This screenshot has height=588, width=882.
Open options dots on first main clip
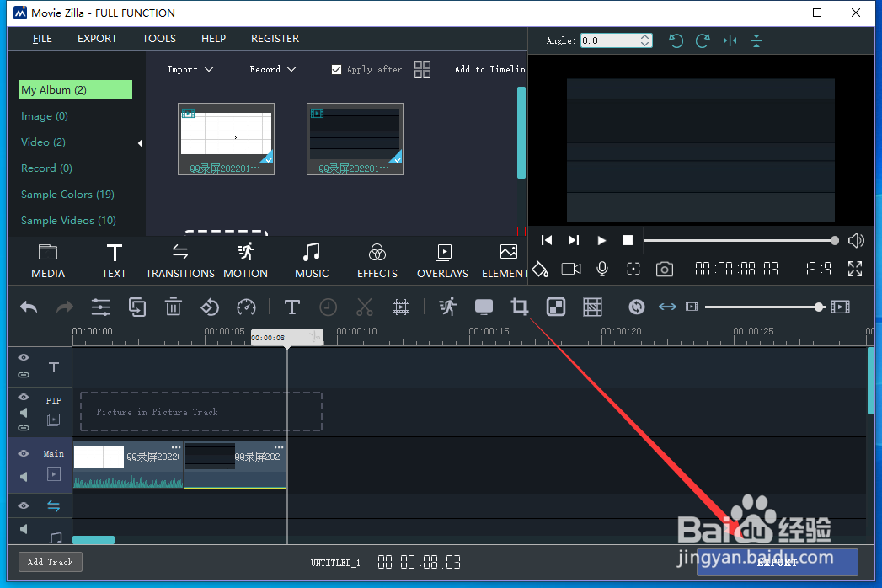[176, 447]
